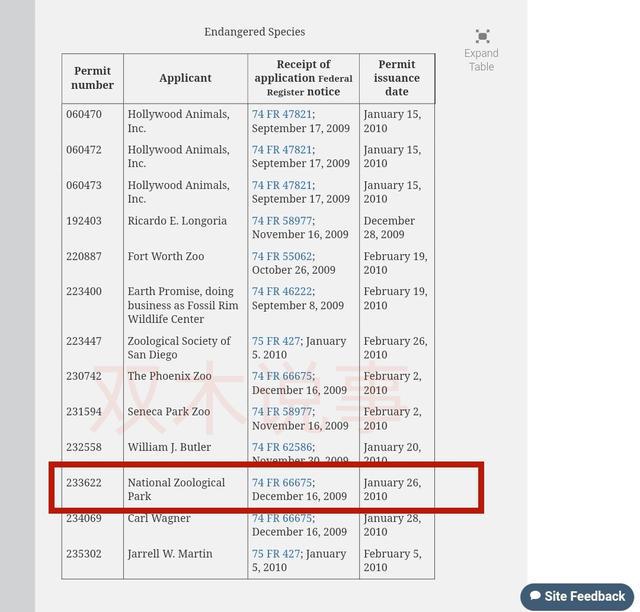640x612 pixels.
Task: Select permit number 220887
Action: pyautogui.click(x=84, y=256)
